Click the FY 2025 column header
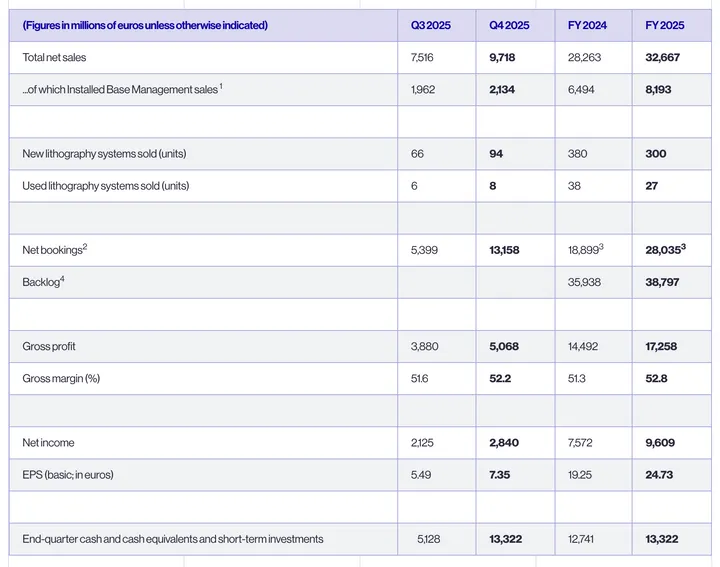Viewport: 720px width, 567px height. tap(664, 25)
